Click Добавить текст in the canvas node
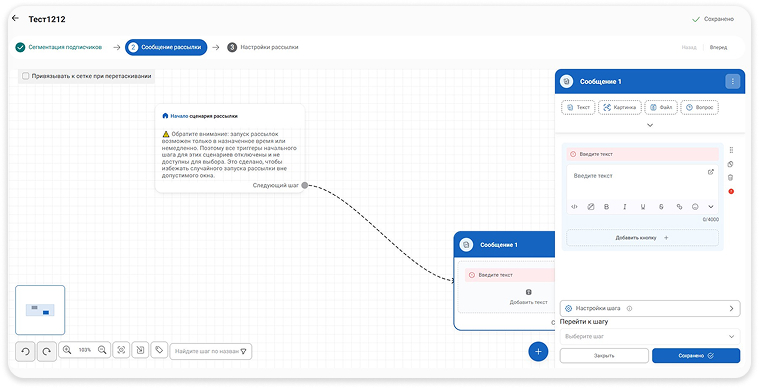The width and height of the screenshot is (759, 388). tap(529, 297)
